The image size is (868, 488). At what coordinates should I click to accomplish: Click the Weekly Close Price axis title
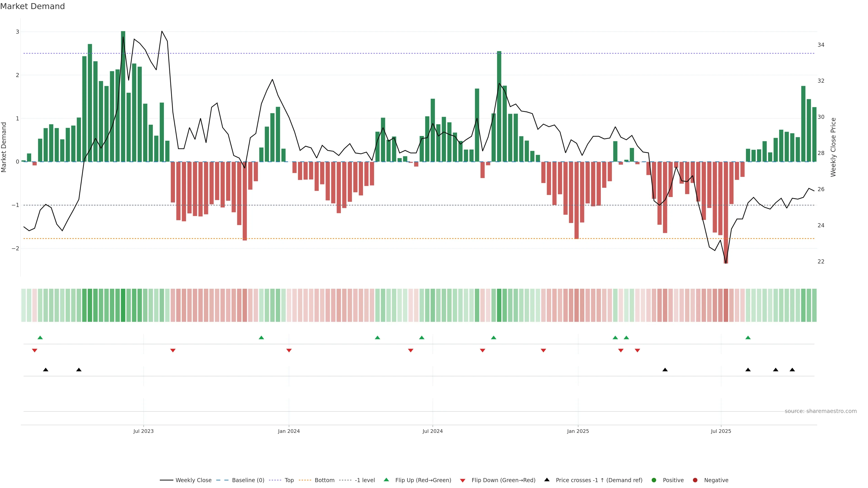[833, 147]
